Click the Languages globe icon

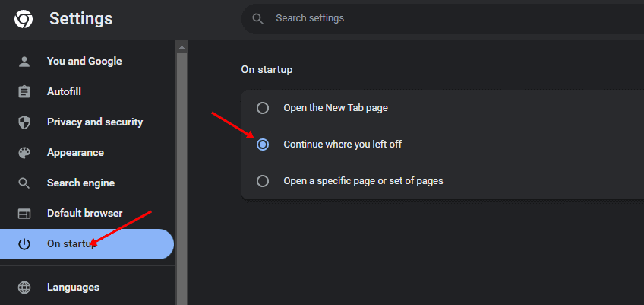[24, 288]
